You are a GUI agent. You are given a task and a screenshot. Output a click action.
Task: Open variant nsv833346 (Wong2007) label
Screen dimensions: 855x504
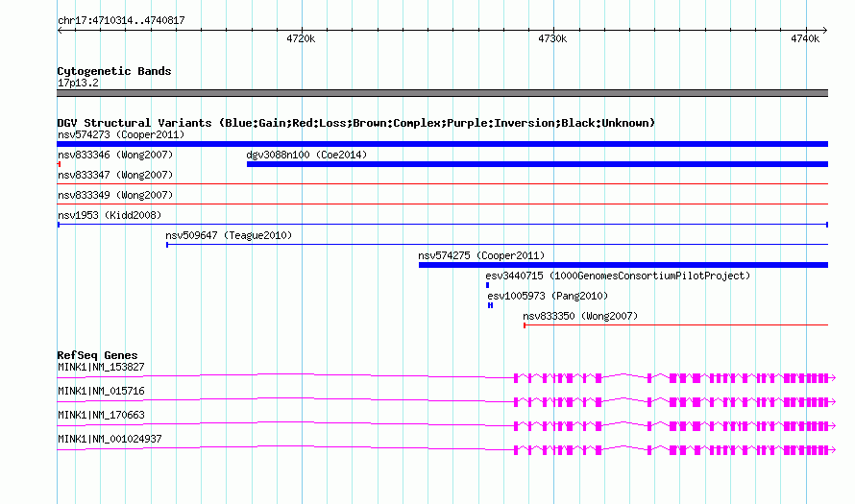[115, 155]
